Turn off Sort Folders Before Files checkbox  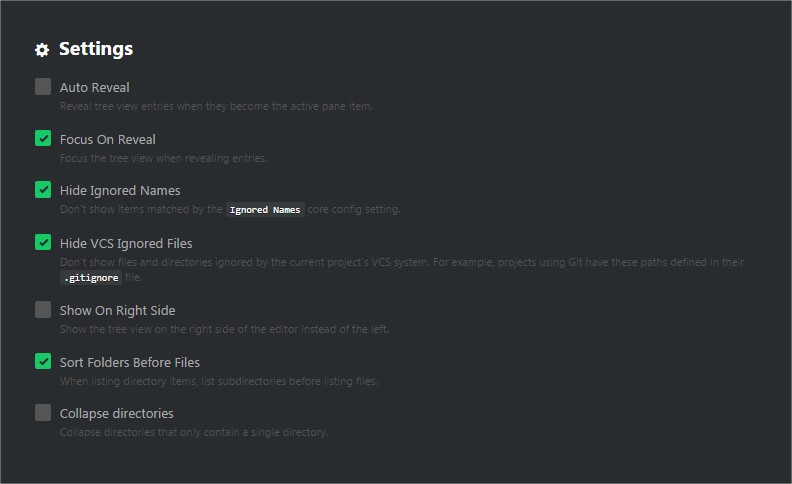click(43, 361)
